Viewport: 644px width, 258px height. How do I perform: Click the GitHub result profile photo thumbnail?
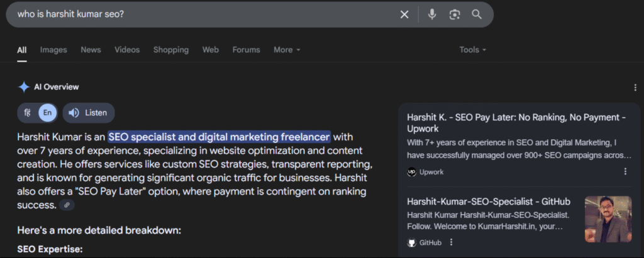608,219
